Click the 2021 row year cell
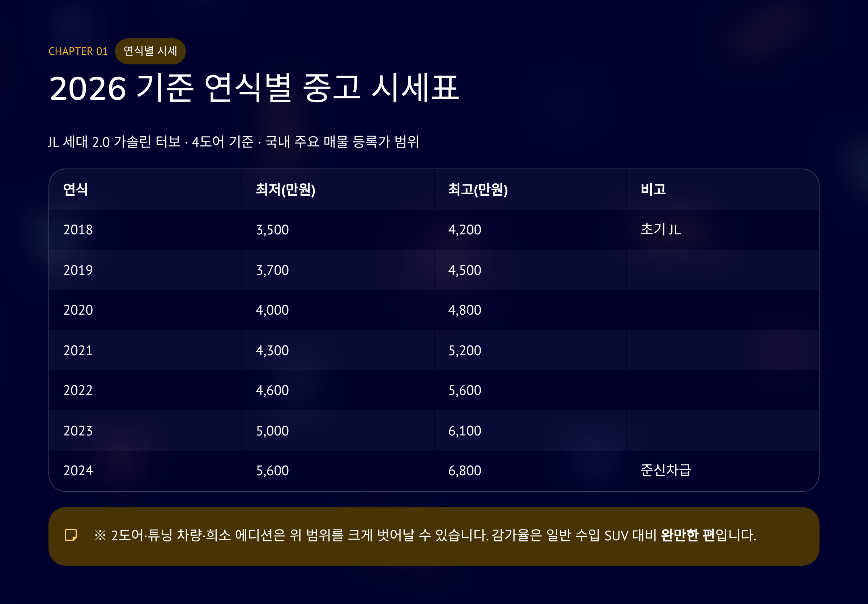This screenshot has height=604, width=868. click(78, 350)
